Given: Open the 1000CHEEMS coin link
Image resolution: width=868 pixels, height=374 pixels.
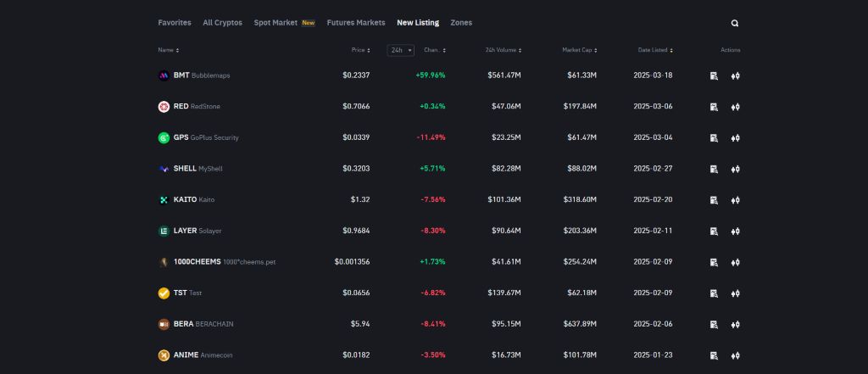Looking at the screenshot, I should tap(224, 261).
